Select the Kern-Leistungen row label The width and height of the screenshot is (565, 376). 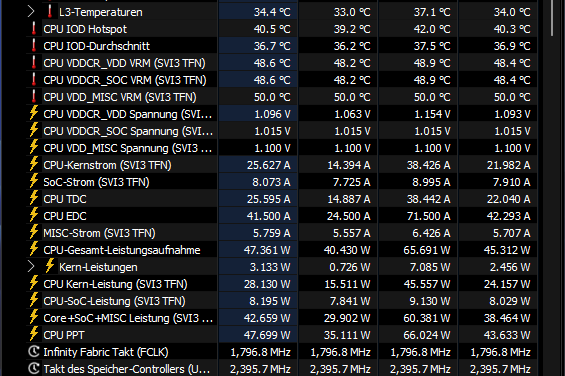98,267
